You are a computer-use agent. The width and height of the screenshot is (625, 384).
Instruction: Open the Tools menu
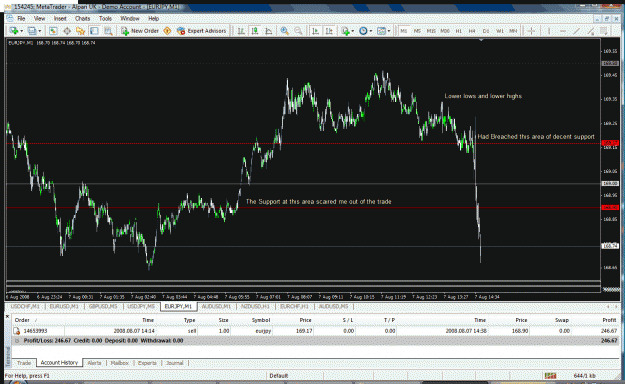pyautogui.click(x=105, y=18)
